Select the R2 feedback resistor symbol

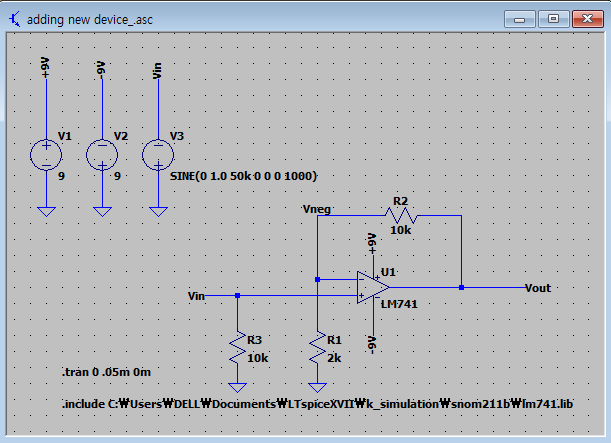[x=401, y=215]
